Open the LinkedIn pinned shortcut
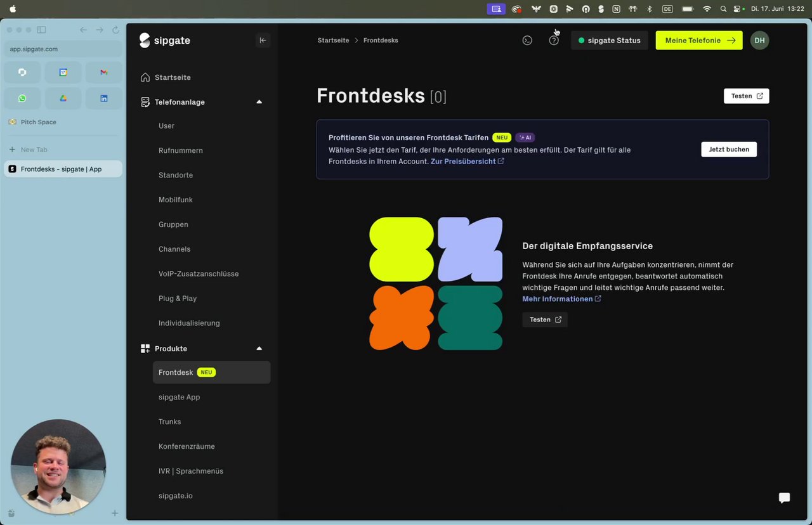The height and width of the screenshot is (525, 812). 103,98
